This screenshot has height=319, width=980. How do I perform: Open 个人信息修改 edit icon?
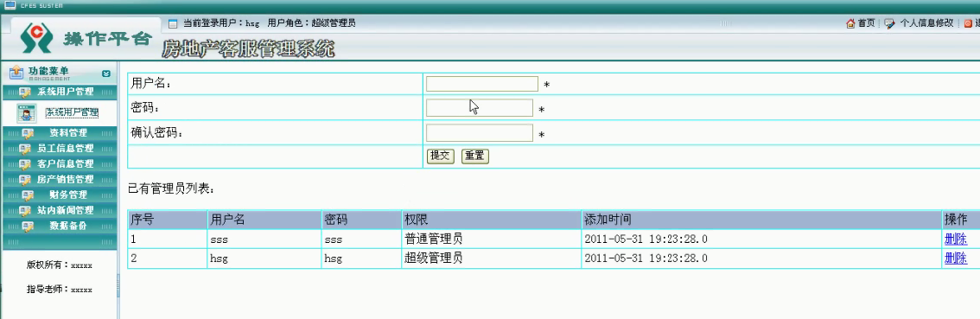(889, 23)
